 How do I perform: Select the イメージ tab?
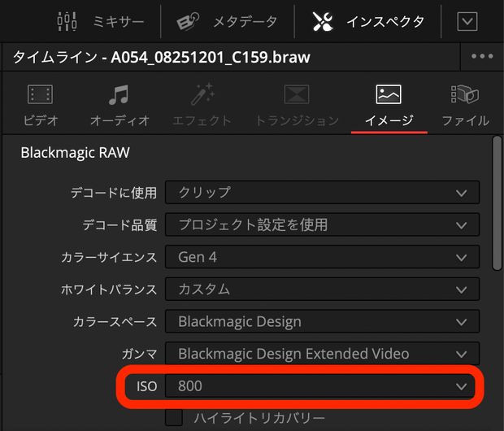click(x=389, y=107)
